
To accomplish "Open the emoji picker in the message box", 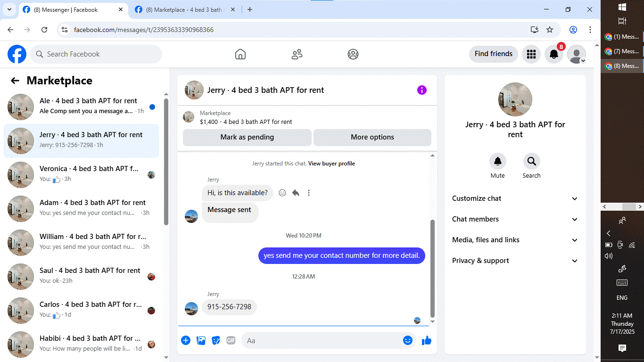I will point(408,340).
